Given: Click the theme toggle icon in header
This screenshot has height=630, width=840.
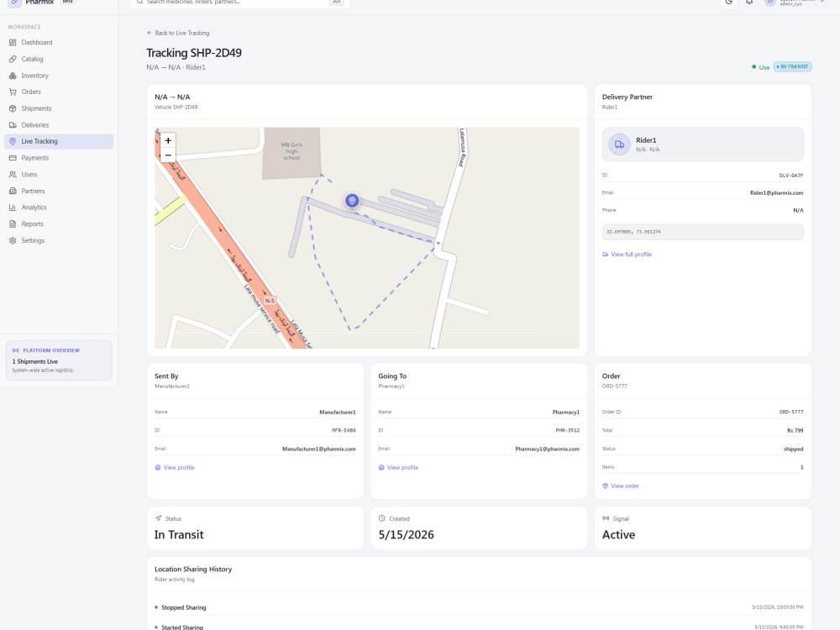Looking at the screenshot, I should pos(728,3).
